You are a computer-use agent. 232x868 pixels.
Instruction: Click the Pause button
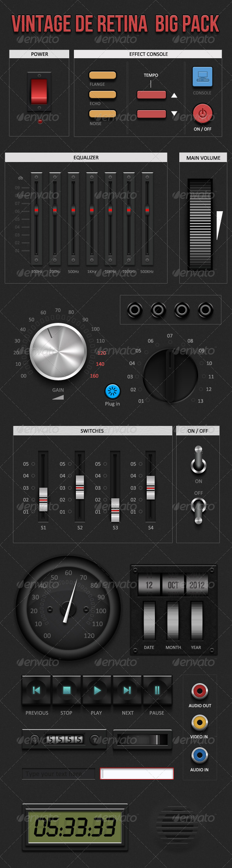click(x=157, y=690)
